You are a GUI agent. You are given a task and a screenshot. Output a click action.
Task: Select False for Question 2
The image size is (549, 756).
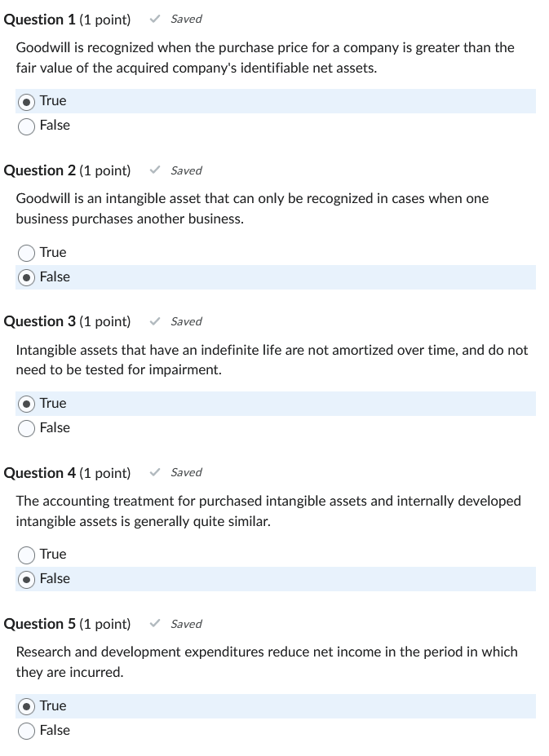25,276
